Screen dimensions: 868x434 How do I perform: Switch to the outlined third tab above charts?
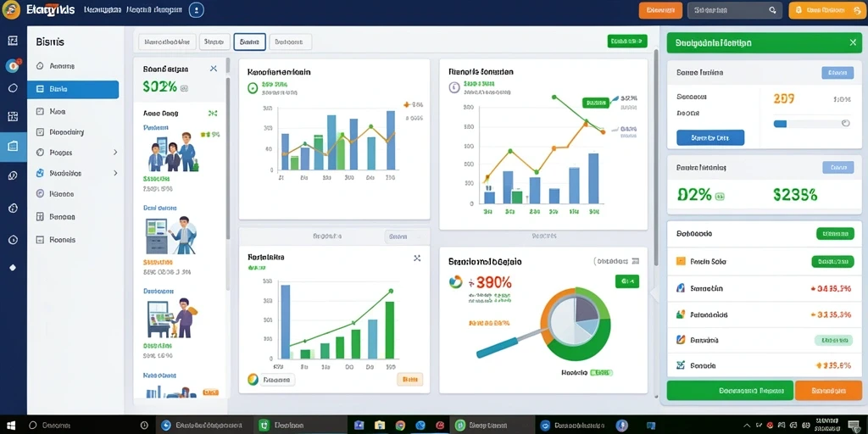point(250,42)
